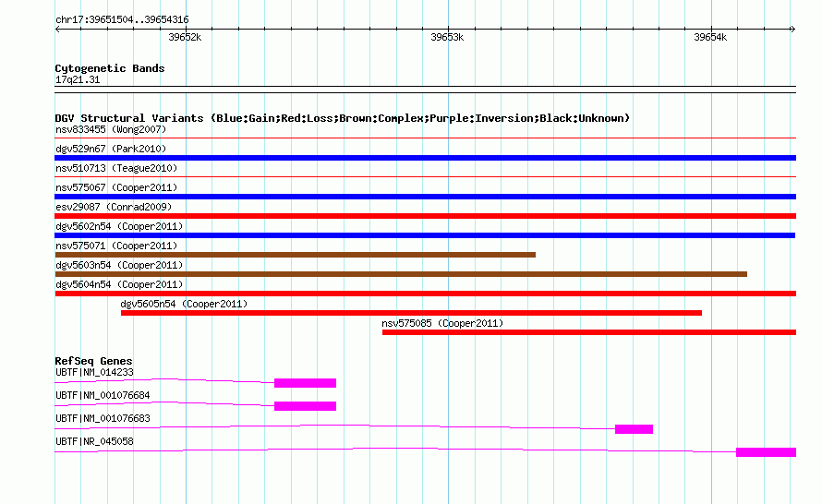822x504 pixels.
Task: Select the nsv575071 brown complex bar
Action: (296, 255)
